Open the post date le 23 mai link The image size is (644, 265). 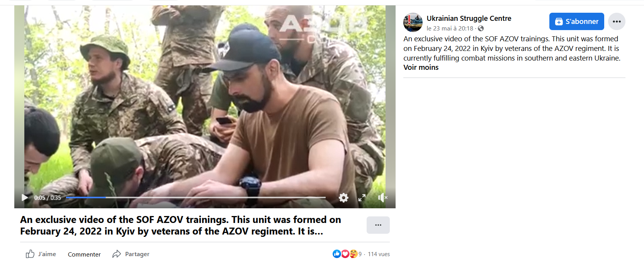click(x=450, y=29)
